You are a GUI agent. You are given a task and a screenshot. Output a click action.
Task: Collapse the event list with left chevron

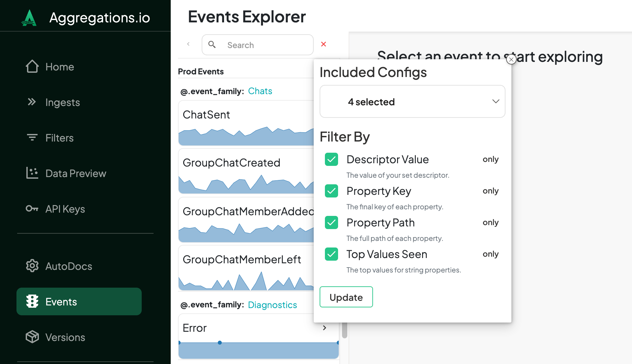[188, 44]
